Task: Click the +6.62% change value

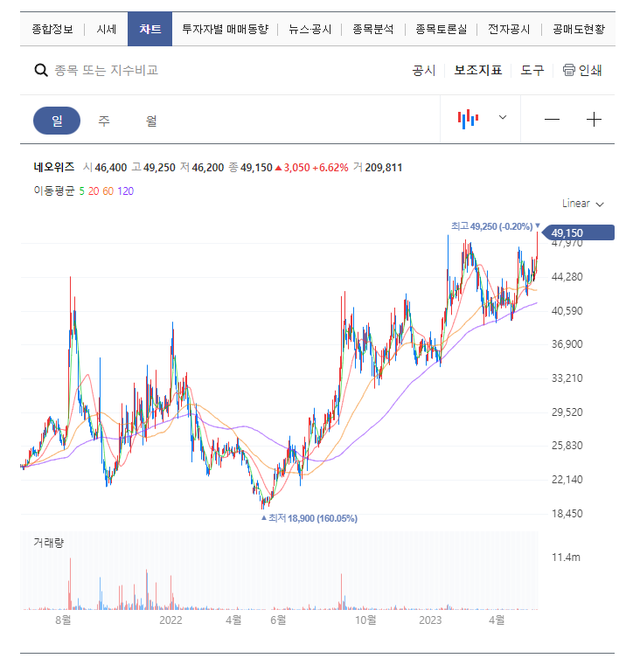Action: [330, 168]
